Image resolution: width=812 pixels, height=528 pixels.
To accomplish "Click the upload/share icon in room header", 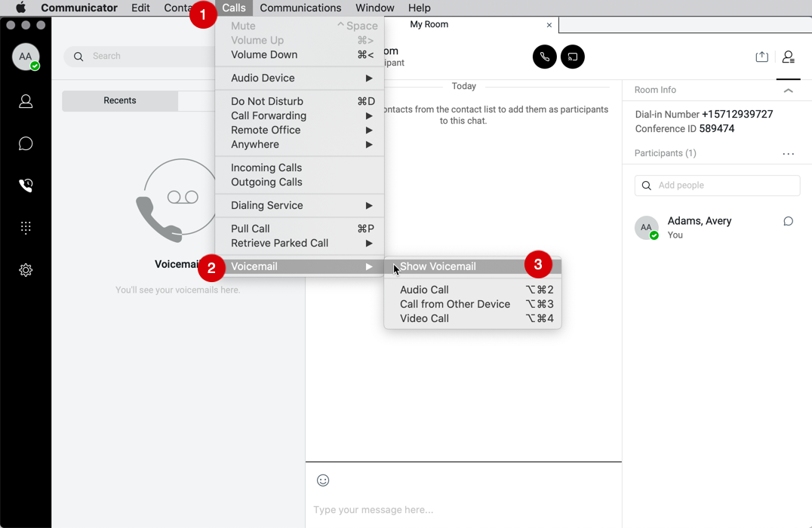I will coord(761,57).
